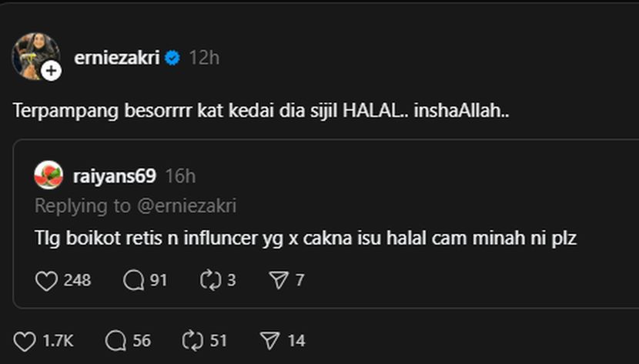
Task: Follow erniezakri using the plus badge
Action: tap(51, 71)
